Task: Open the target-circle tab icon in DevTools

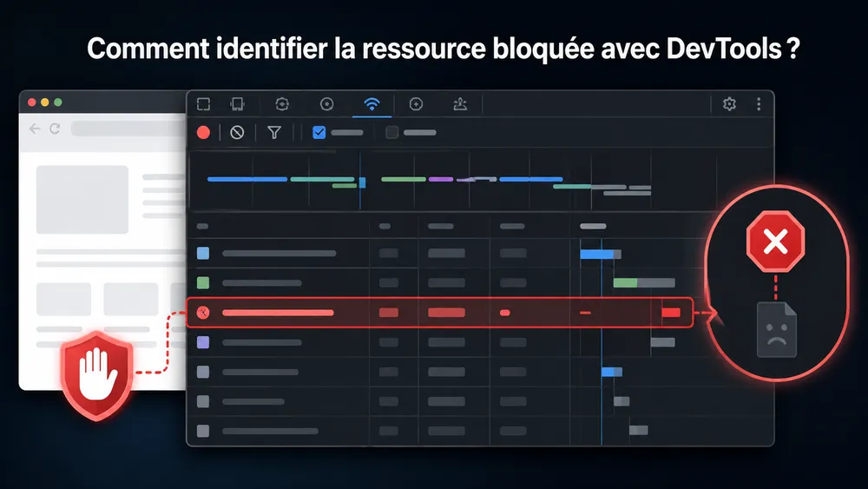Action: pyautogui.click(x=326, y=104)
